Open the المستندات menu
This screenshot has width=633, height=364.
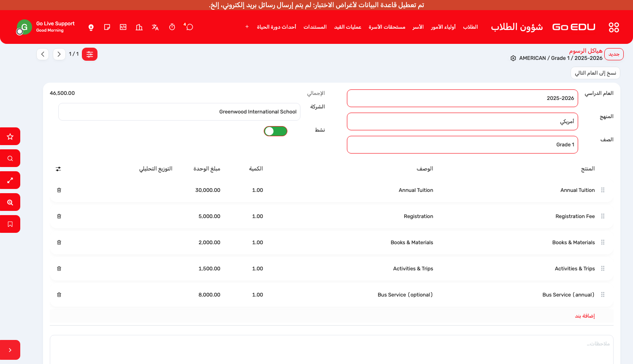click(315, 27)
